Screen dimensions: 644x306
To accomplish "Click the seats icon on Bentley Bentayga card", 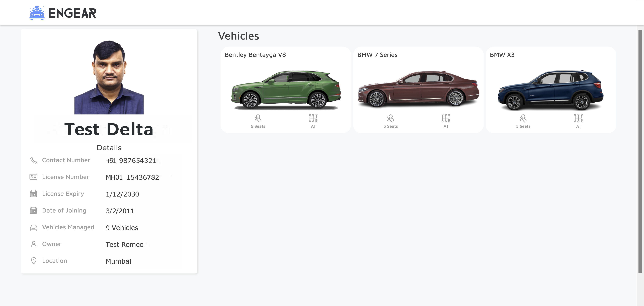I will click(258, 118).
